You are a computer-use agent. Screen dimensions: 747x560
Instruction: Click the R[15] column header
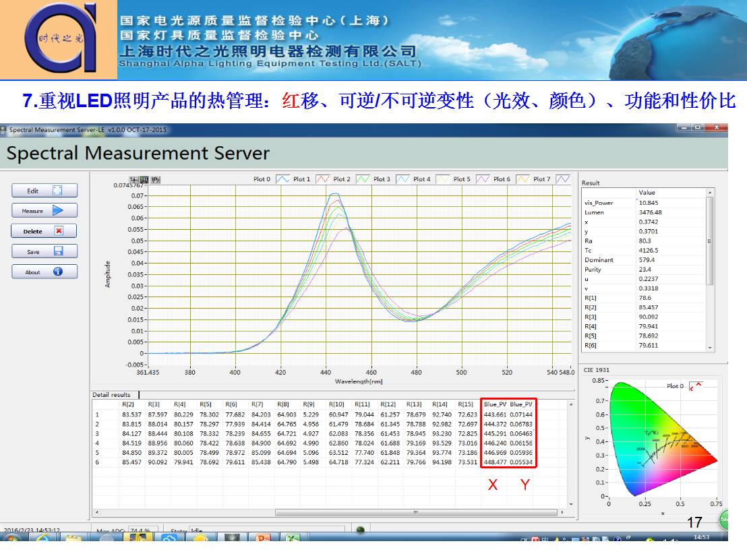point(465,404)
